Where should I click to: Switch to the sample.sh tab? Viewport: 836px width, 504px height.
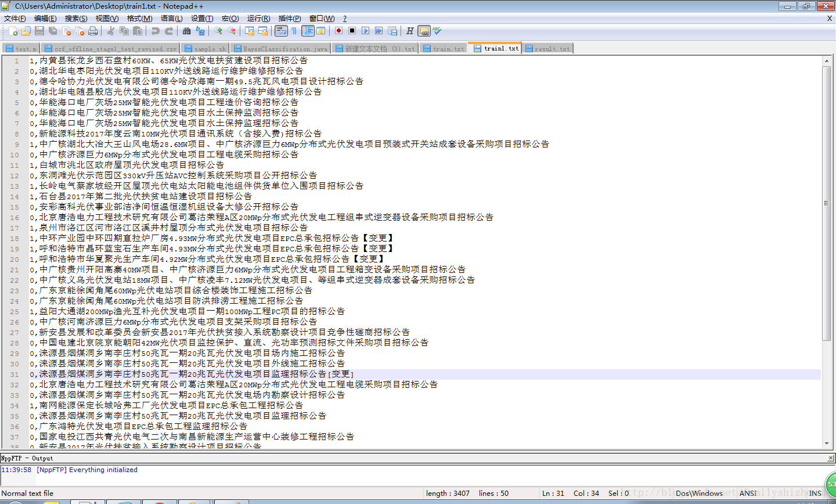point(205,49)
